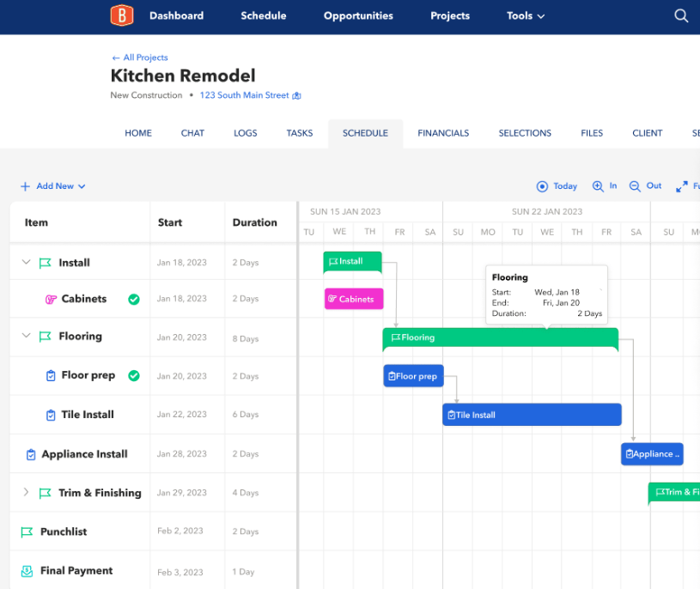Click the 1 Day duration cell
Viewport: 700px width, 589px height.
[x=243, y=572]
